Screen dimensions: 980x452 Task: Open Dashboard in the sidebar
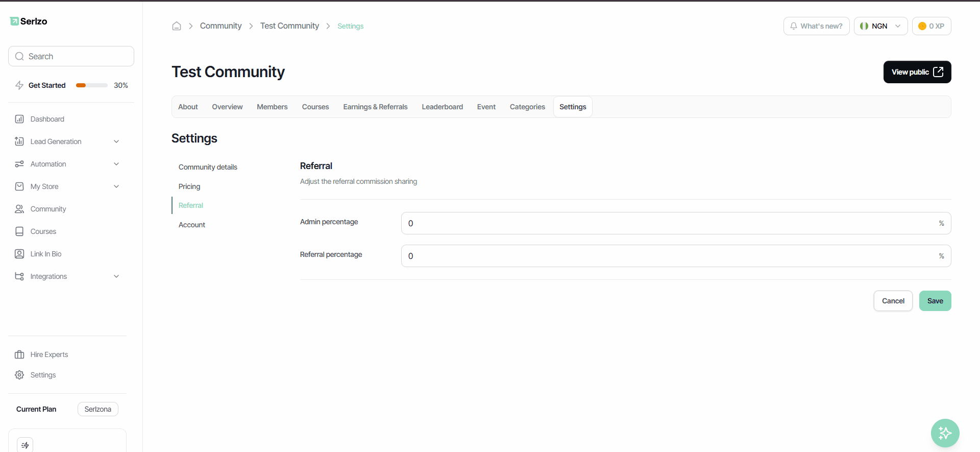click(x=47, y=119)
